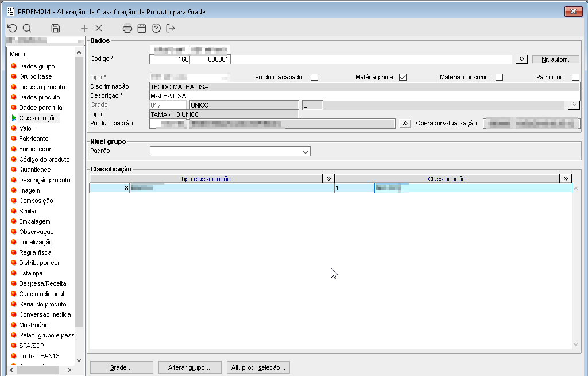588x376 pixels.
Task: Print using the printer icon
Action: 127,28
